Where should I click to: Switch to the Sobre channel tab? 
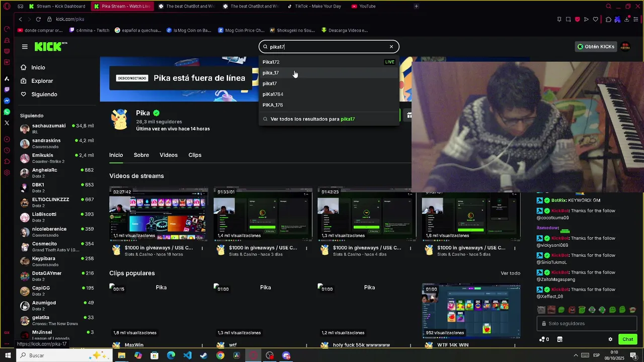click(x=141, y=155)
